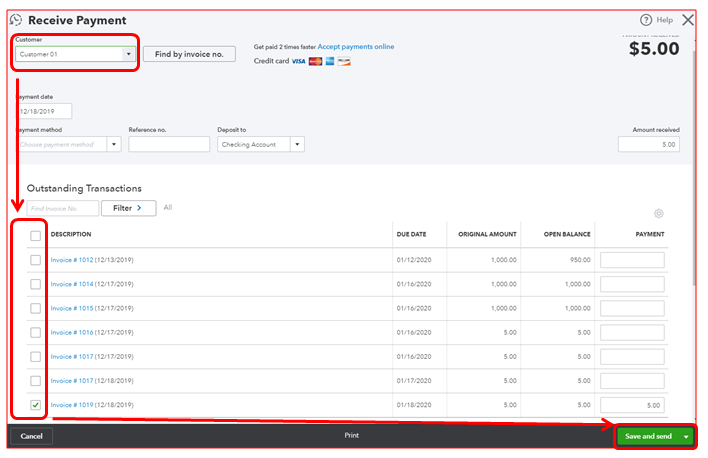Click payment field showing 5.00 for Invoice 1019
The width and height of the screenshot is (708, 458).
632,405
